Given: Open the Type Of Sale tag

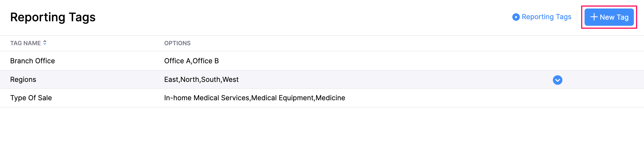Looking at the screenshot, I should point(31,98).
